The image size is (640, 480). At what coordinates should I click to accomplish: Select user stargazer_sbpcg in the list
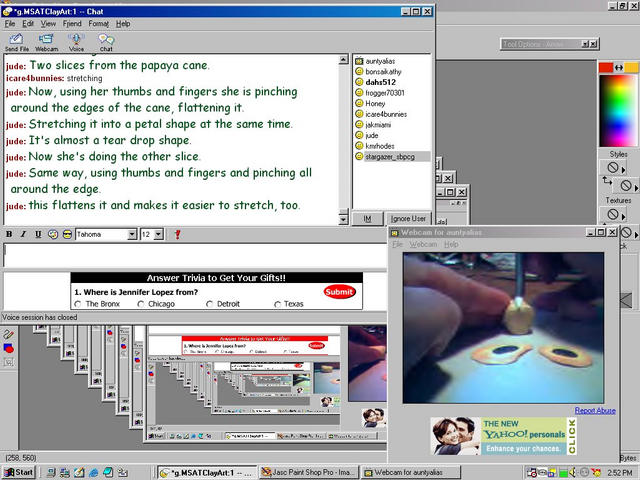pyautogui.click(x=390, y=157)
